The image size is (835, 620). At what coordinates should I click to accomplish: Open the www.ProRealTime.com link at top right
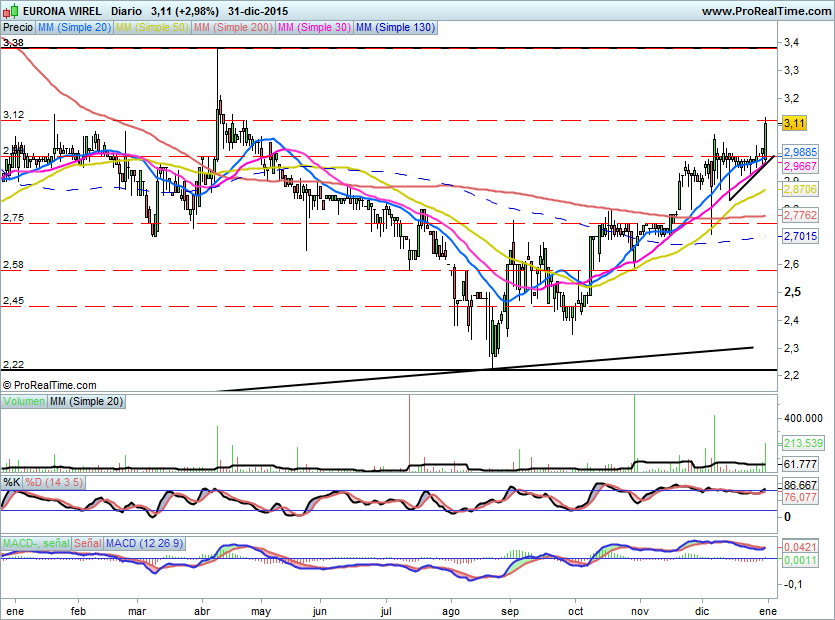765,11
